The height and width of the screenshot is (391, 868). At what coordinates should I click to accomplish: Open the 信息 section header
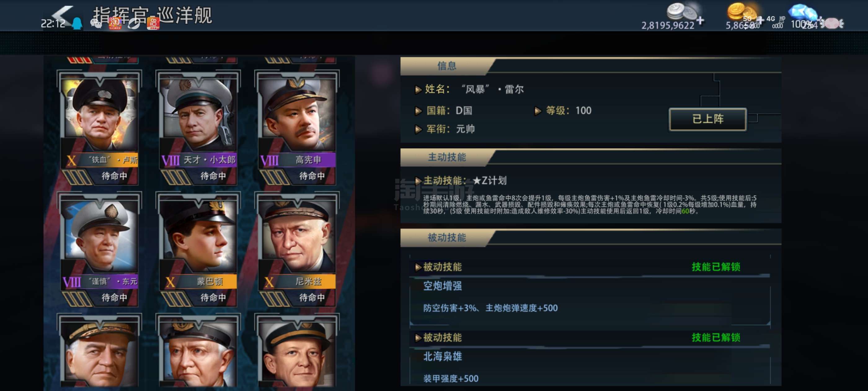tap(446, 66)
